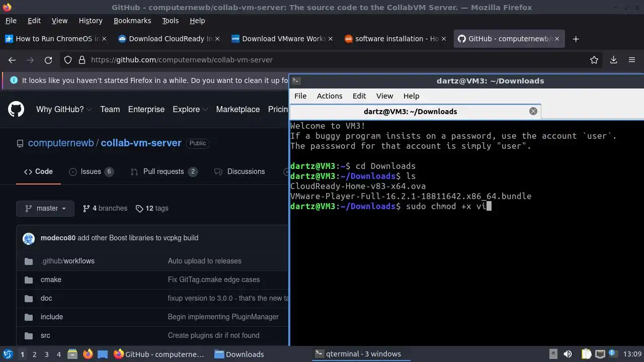Open the collab-vm-server repository link
Image resolution: width=644 pixels, height=362 pixels.
pyautogui.click(x=141, y=143)
